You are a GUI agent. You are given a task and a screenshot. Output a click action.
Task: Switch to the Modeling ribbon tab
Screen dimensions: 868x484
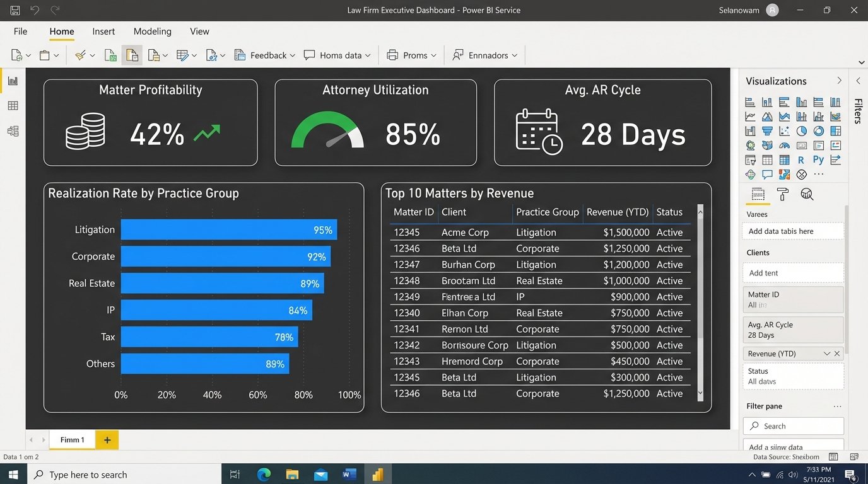pyautogui.click(x=152, y=32)
